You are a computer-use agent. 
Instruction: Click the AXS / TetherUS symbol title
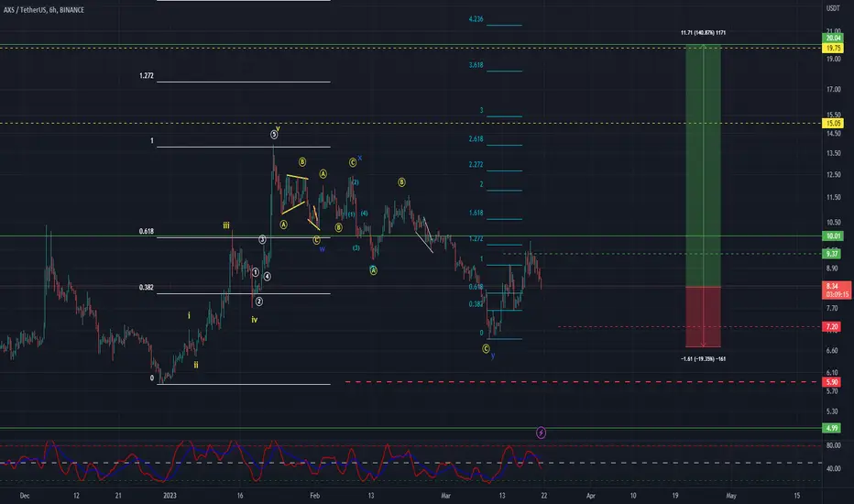[x=44, y=10]
